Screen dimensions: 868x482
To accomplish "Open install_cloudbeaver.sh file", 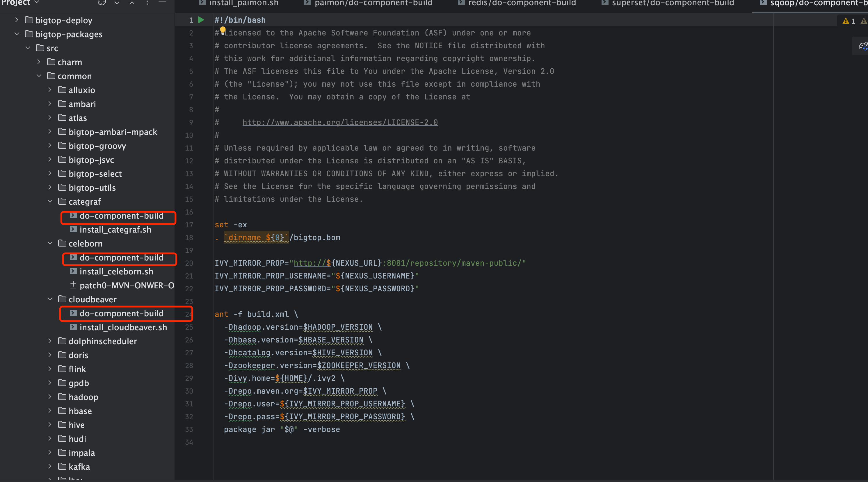I will point(123,327).
